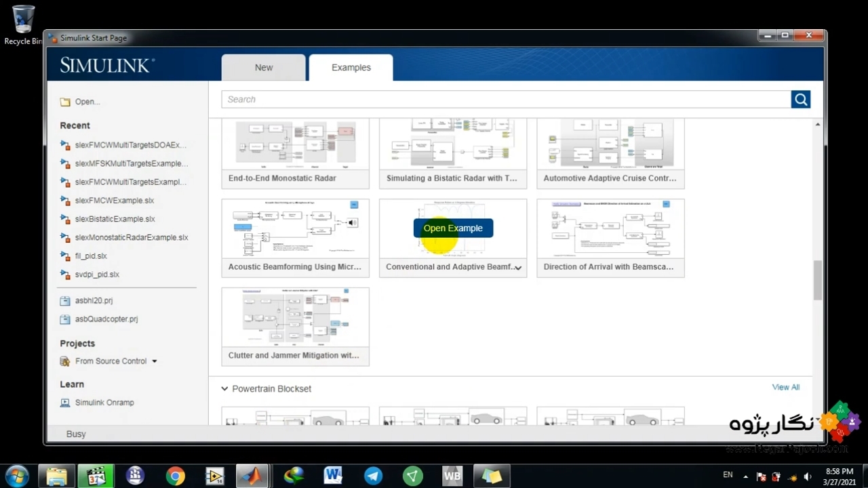Click the Search input field
This screenshot has height=488, width=868.
(505, 100)
